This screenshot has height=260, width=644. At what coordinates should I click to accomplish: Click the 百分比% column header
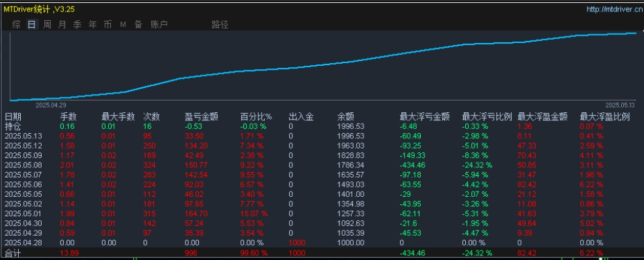(x=256, y=117)
